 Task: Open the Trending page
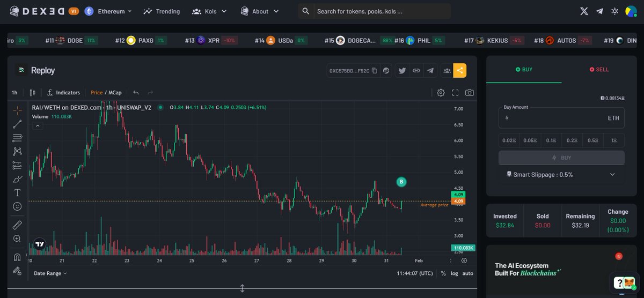coord(162,11)
